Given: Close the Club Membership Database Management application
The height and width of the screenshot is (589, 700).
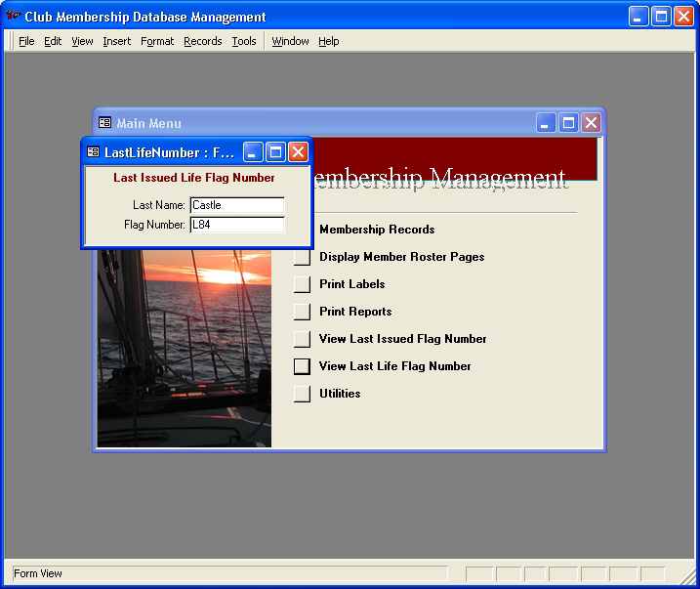Looking at the screenshot, I should pos(683,17).
